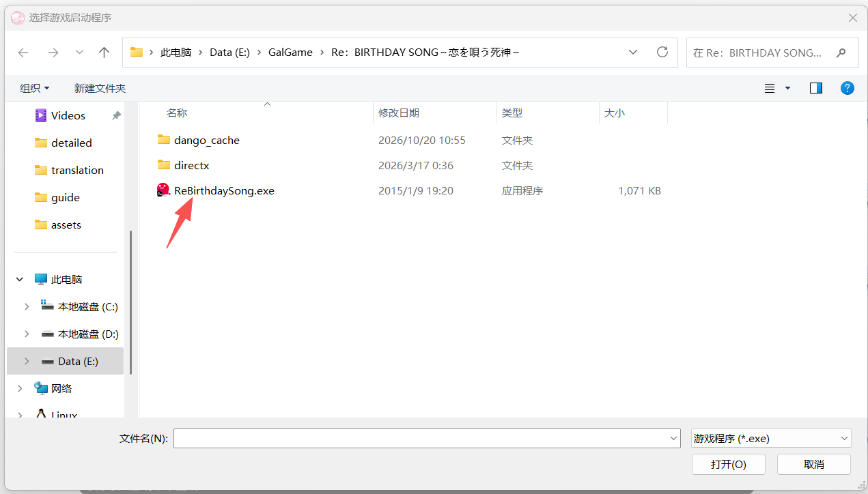This screenshot has height=494, width=868.
Task: Click the pin icon beside Videos
Action: 116,115
